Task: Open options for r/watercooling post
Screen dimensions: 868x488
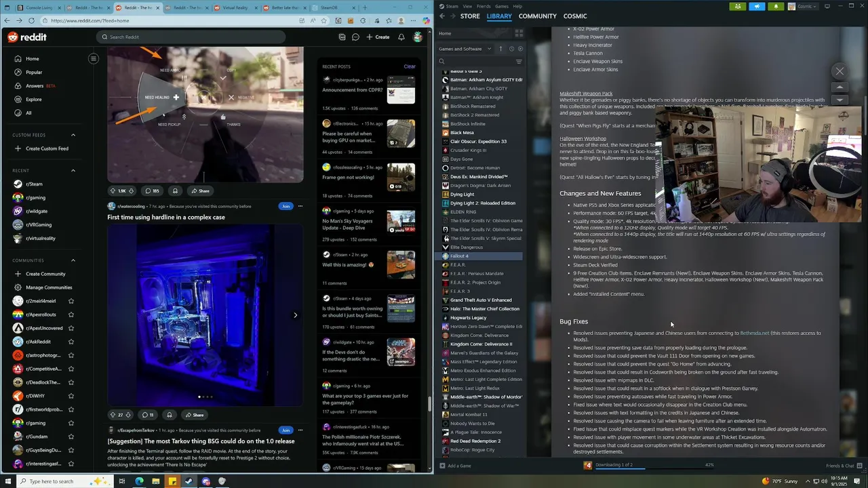Action: point(300,206)
